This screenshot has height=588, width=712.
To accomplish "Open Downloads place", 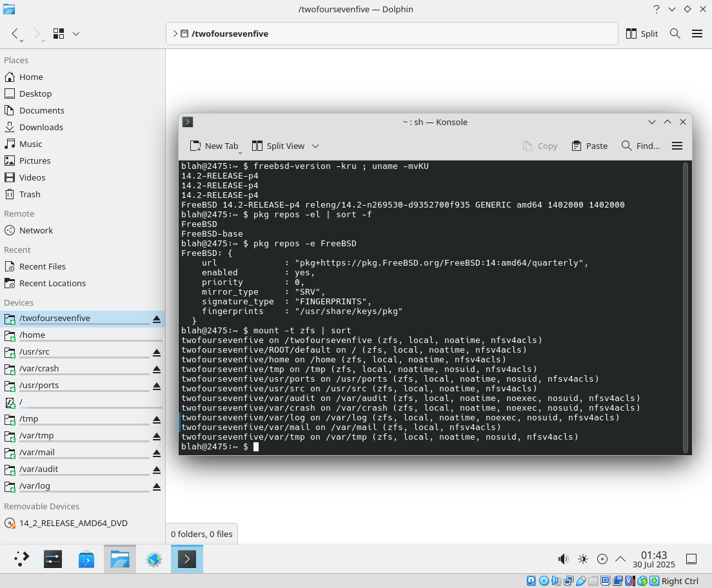I will pyautogui.click(x=82, y=127).
